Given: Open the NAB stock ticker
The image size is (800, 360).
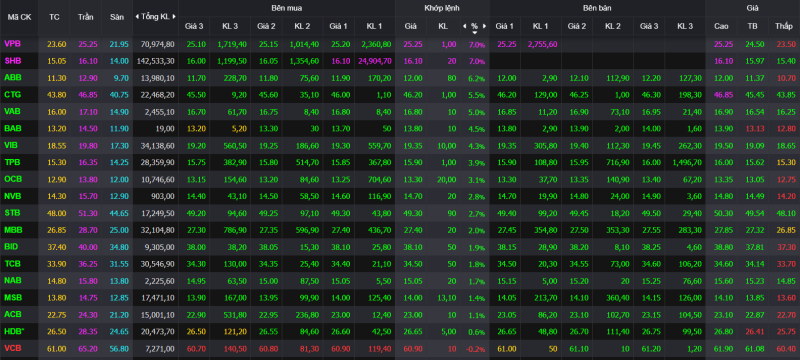Looking at the screenshot, I should tap(12, 280).
